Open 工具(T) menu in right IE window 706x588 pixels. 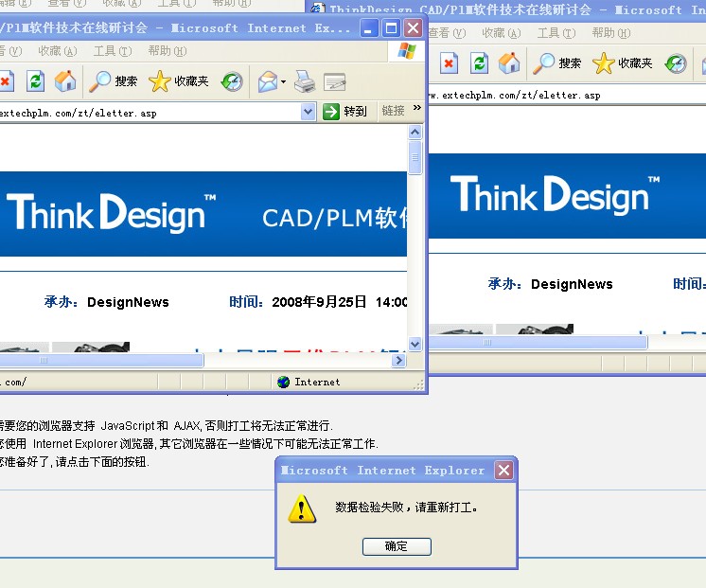click(556, 33)
